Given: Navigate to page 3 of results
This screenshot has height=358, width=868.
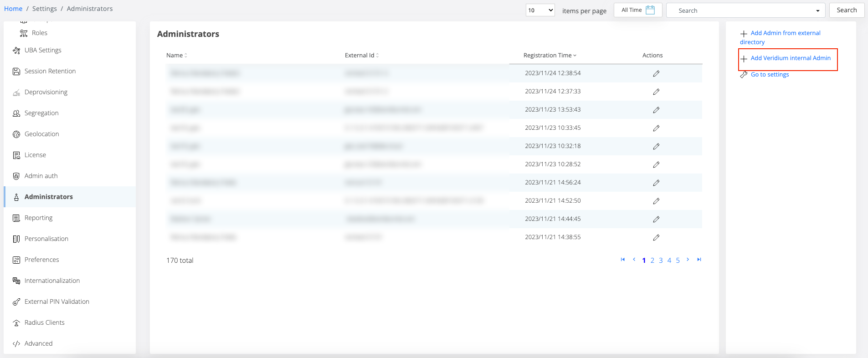Looking at the screenshot, I should [661, 261].
